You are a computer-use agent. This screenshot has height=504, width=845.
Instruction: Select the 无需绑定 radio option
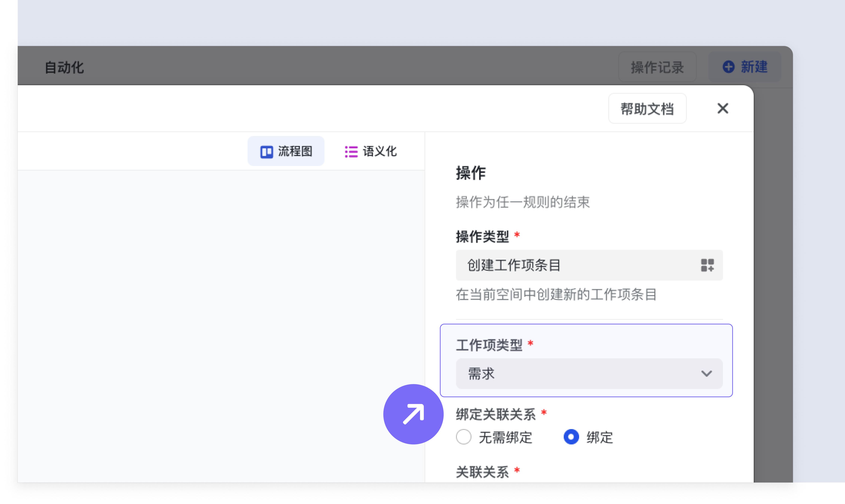pyautogui.click(x=464, y=437)
